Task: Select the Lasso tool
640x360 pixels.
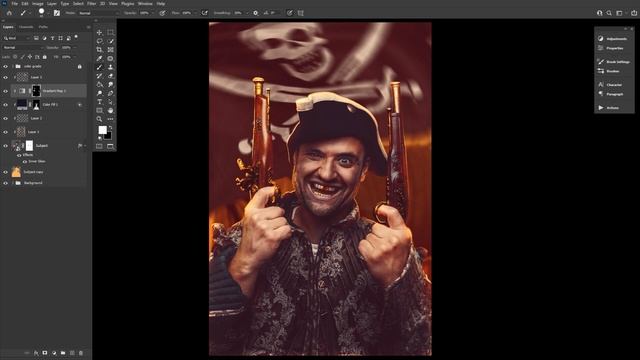Action: pyautogui.click(x=99, y=41)
